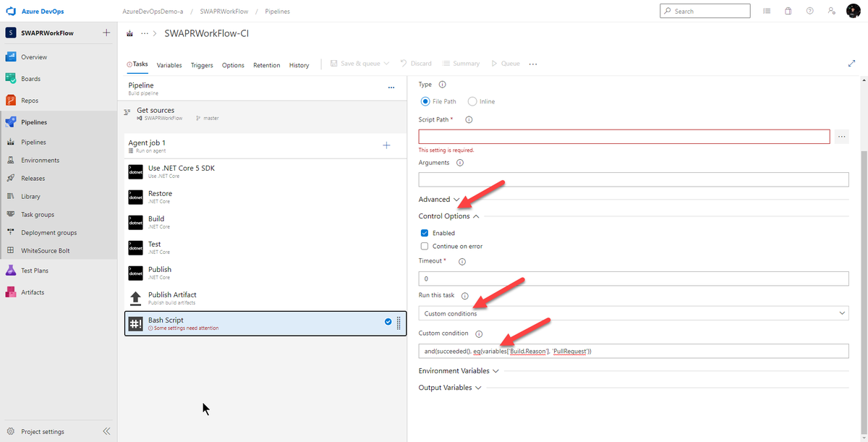Collapse the sidebar with double chevron

[x=106, y=432]
